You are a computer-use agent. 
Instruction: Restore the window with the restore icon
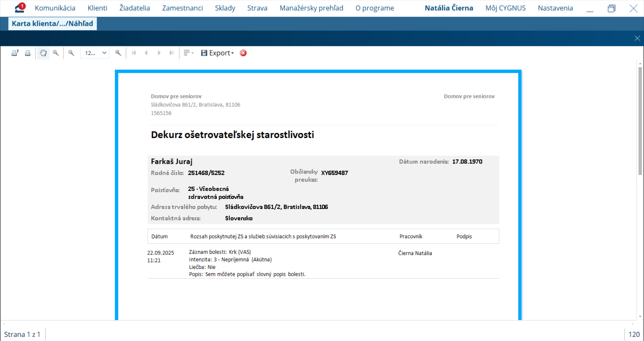[x=611, y=8]
